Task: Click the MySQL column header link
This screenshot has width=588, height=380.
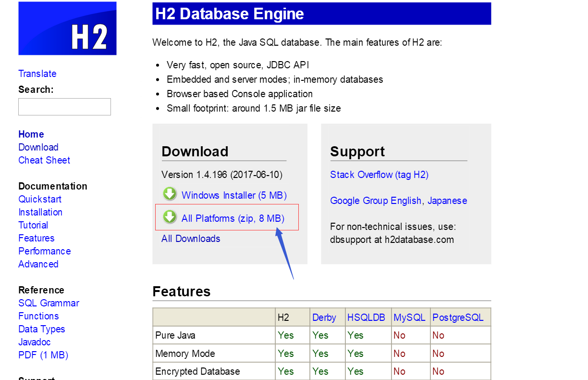Action: pos(409,317)
